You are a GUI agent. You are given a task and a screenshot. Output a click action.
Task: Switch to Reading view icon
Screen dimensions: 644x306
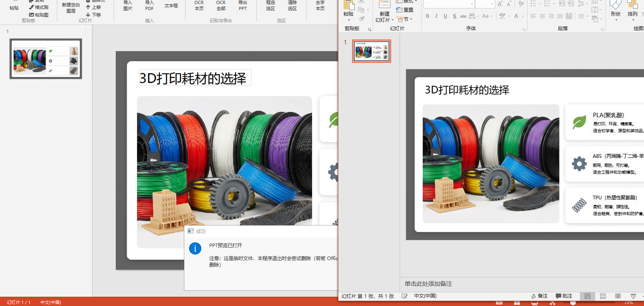(x=618, y=296)
